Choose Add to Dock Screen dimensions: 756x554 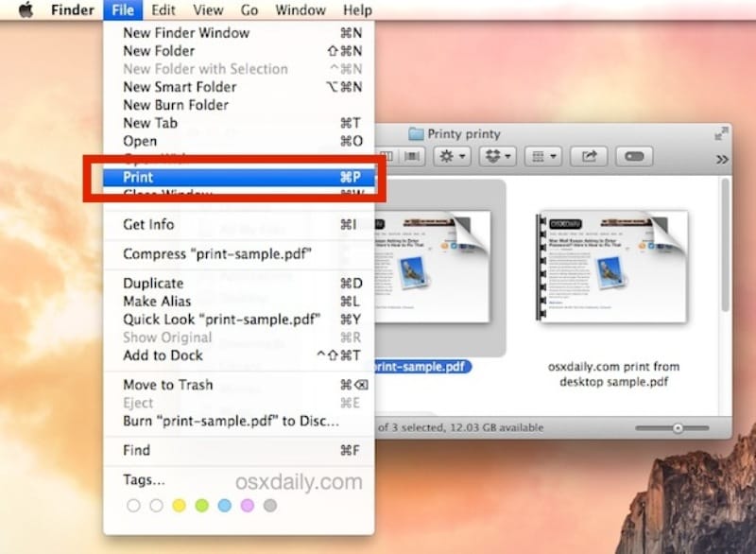239,355
